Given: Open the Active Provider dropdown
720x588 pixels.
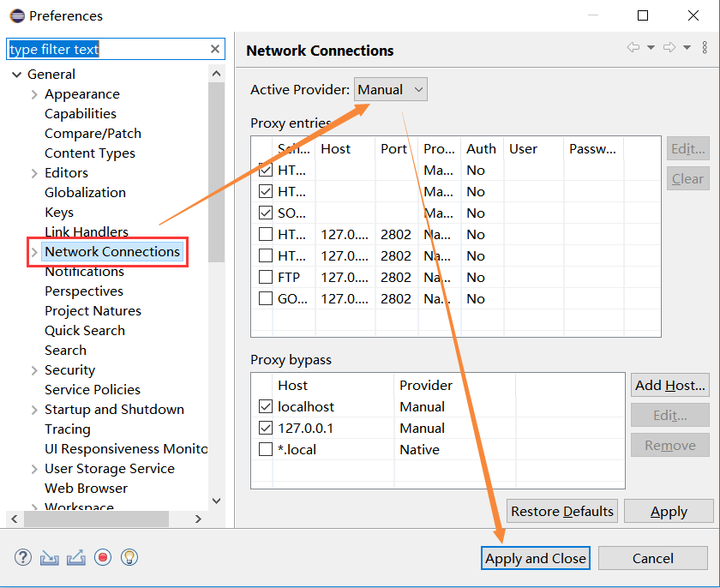Looking at the screenshot, I should pos(418,89).
